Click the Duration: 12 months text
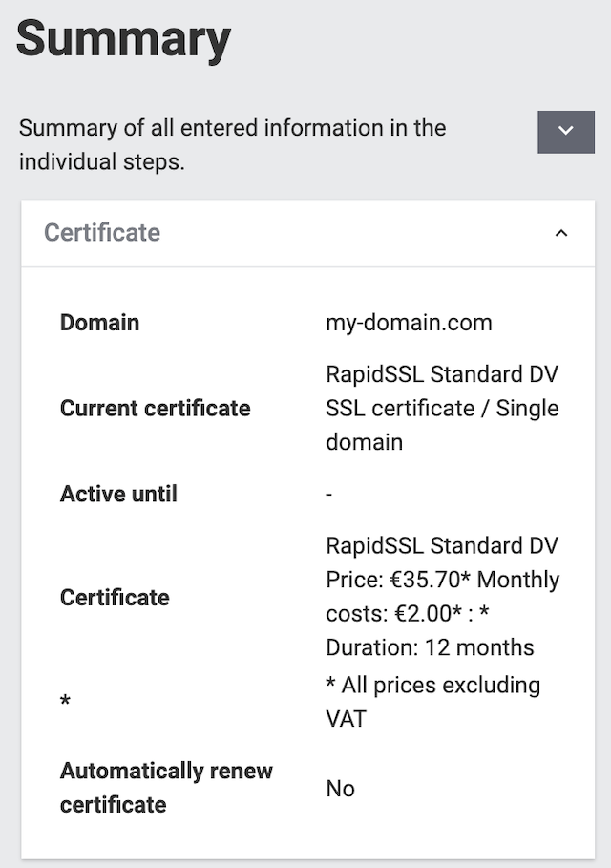Image resolution: width=611 pixels, height=868 pixels. (x=430, y=647)
